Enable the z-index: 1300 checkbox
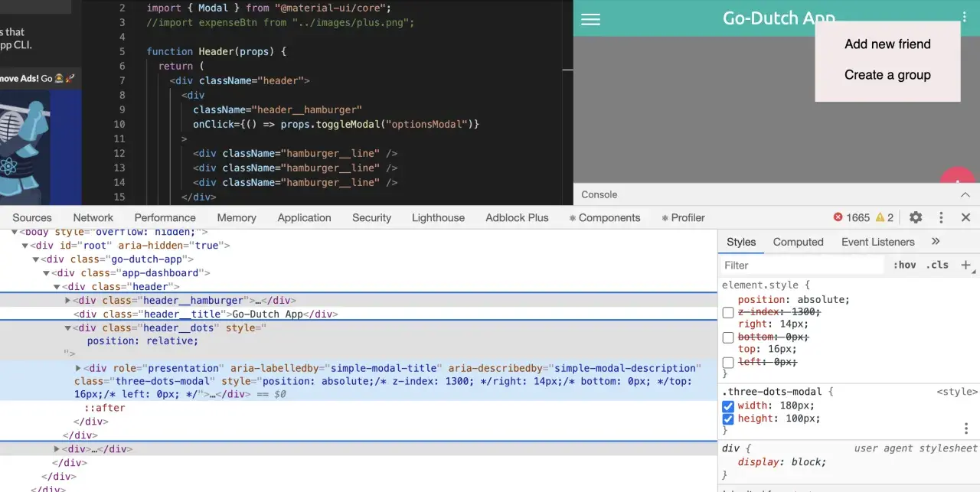Screen dimensions: 980x492 [x=728, y=312]
